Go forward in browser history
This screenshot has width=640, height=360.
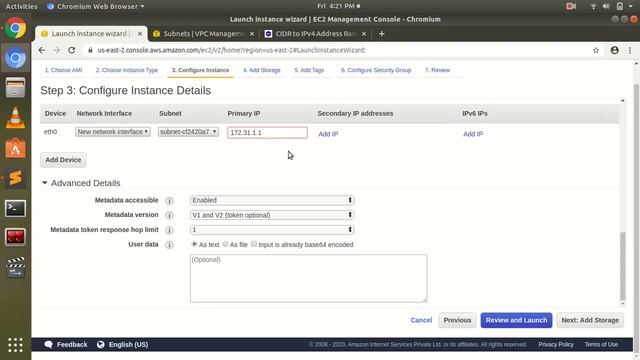[57, 50]
